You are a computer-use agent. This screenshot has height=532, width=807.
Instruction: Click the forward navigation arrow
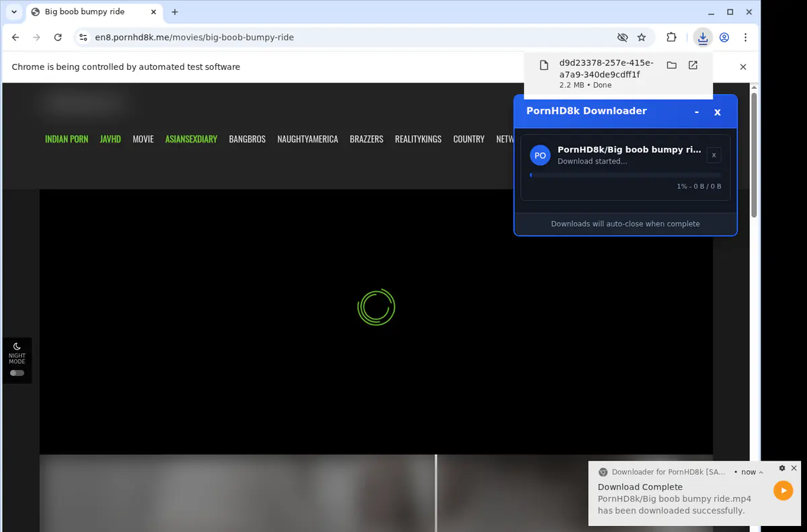36,38
